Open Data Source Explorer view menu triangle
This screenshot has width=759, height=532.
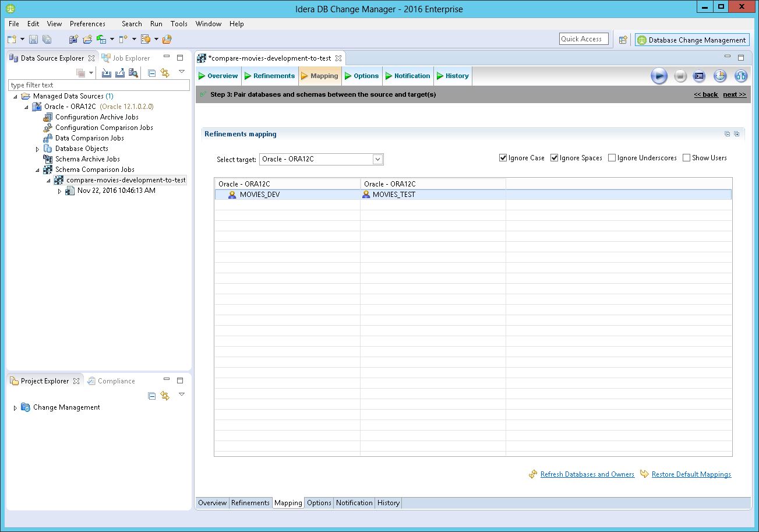pyautogui.click(x=181, y=72)
